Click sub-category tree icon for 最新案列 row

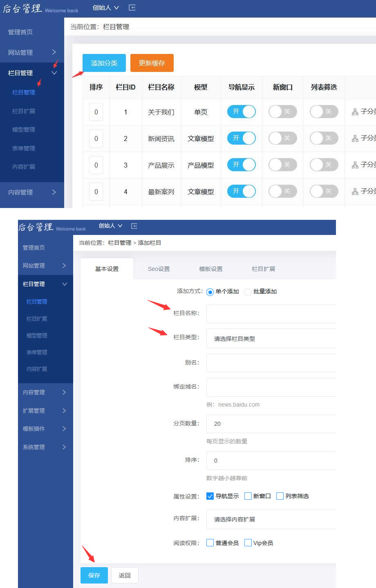(355, 192)
